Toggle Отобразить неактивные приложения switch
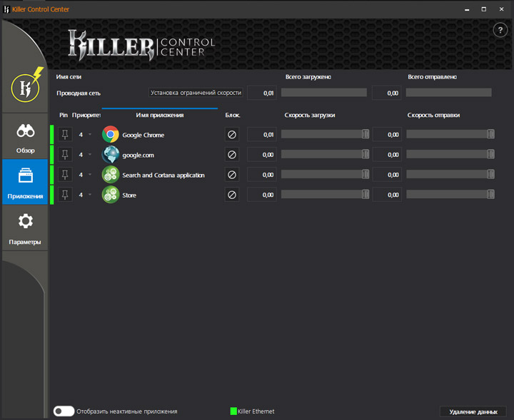The height and width of the screenshot is (420, 514). point(64,411)
